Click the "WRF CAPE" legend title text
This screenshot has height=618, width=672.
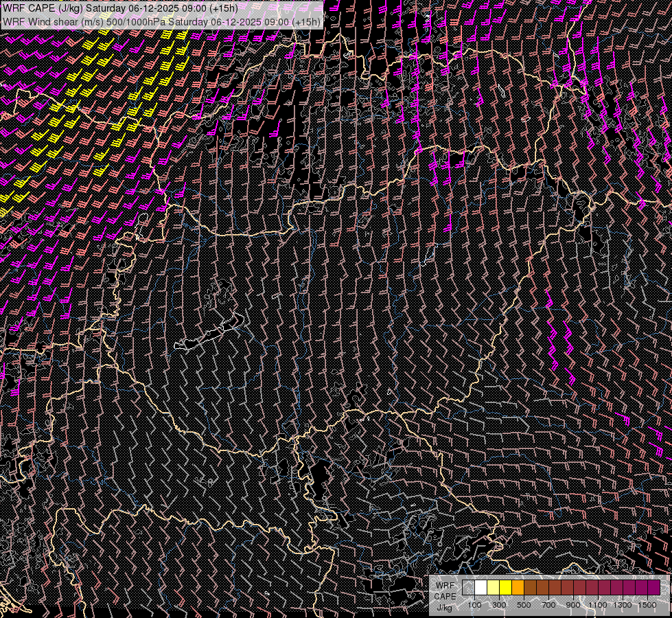(x=445, y=591)
